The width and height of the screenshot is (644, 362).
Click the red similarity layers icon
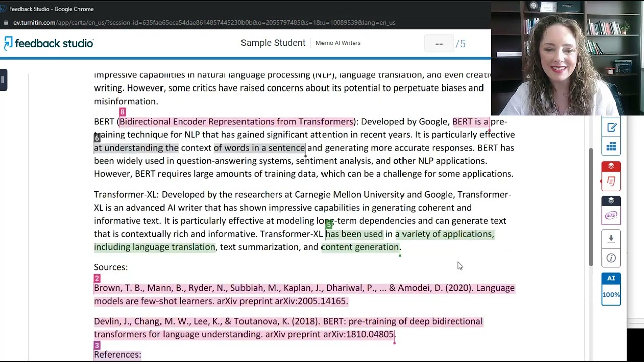611,166
